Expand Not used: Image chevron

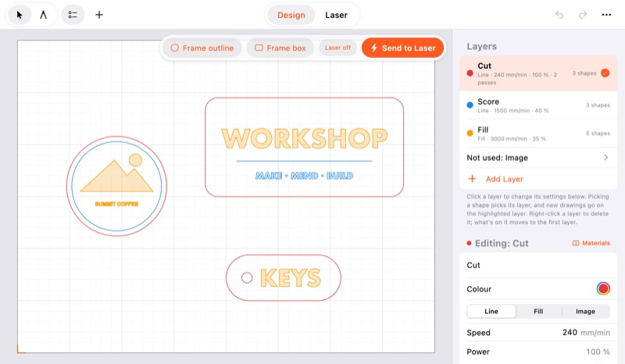tap(606, 158)
